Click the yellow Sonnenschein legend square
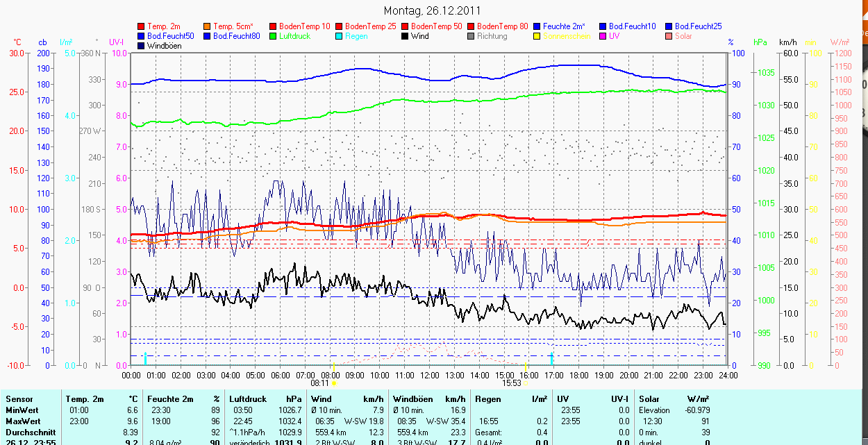 [537, 36]
